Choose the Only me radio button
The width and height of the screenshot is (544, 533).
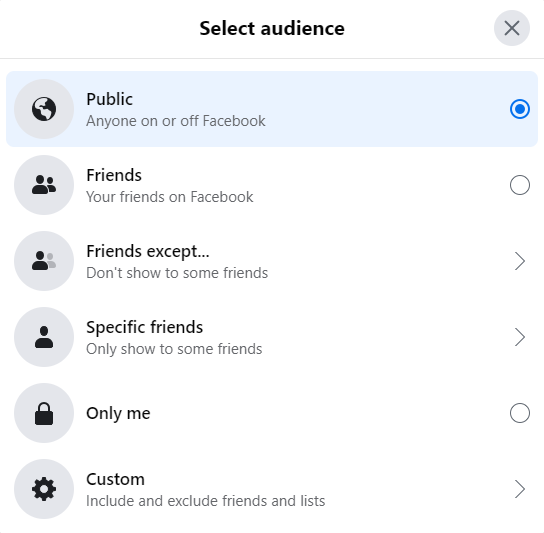520,413
